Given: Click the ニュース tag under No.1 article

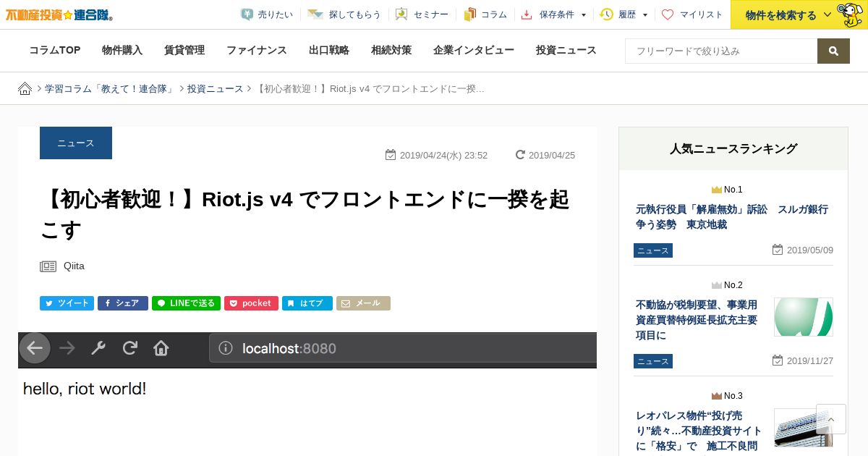Looking at the screenshot, I should click(x=653, y=250).
